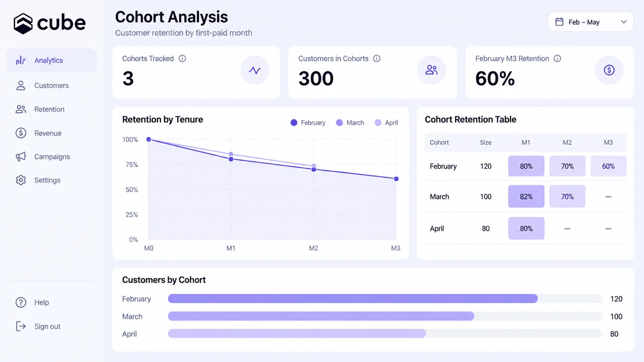
Task: Toggle April series in chart legend
Action: point(386,123)
